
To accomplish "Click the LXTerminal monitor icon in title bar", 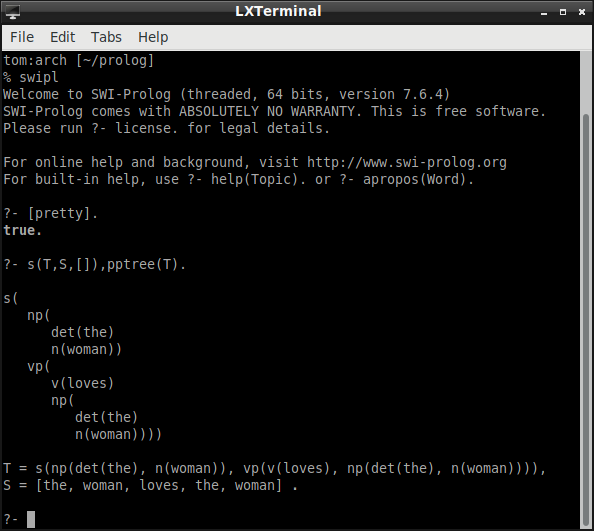I will point(13,12).
